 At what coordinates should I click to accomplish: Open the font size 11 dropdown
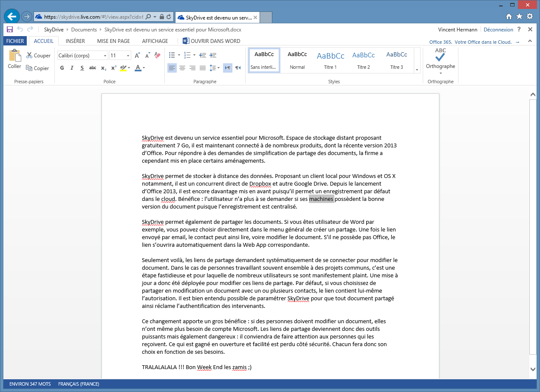click(x=128, y=56)
